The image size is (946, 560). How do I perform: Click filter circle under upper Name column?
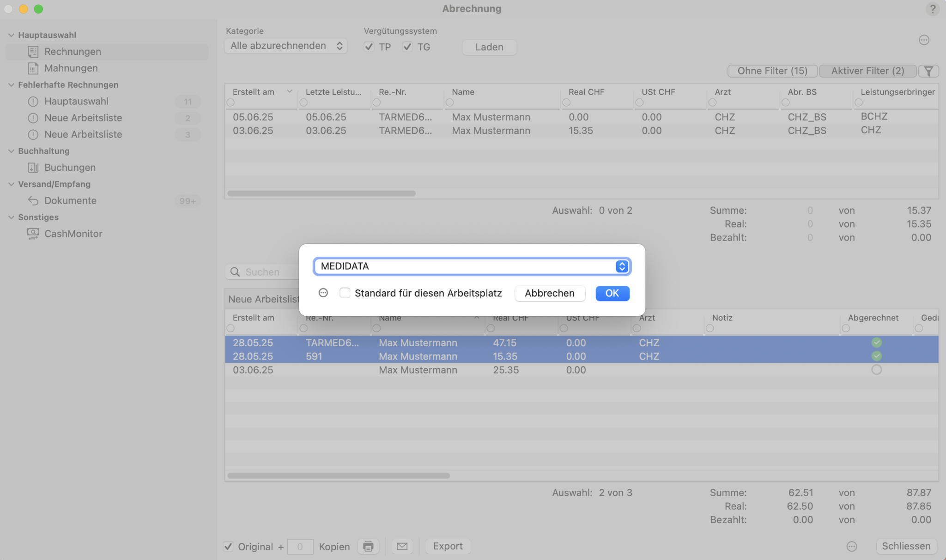point(449,102)
